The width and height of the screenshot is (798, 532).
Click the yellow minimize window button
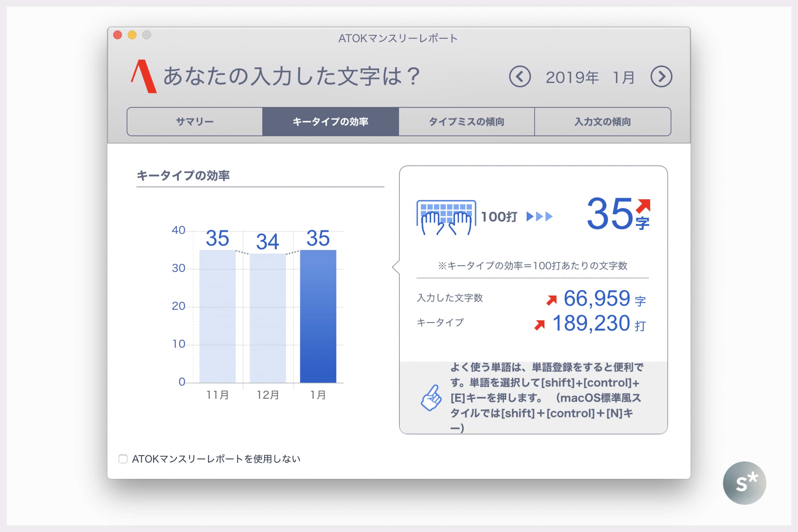click(x=132, y=35)
